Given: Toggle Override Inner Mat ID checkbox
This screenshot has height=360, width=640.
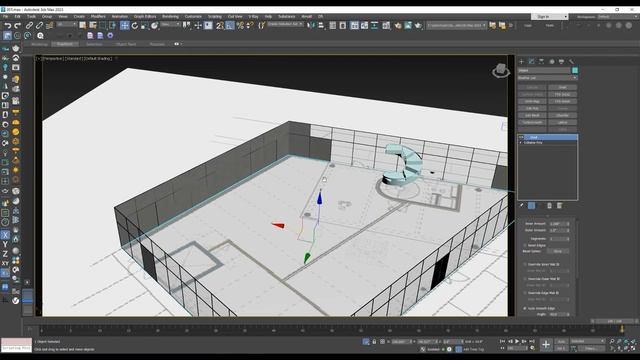Looking at the screenshot, I should click(525, 264).
